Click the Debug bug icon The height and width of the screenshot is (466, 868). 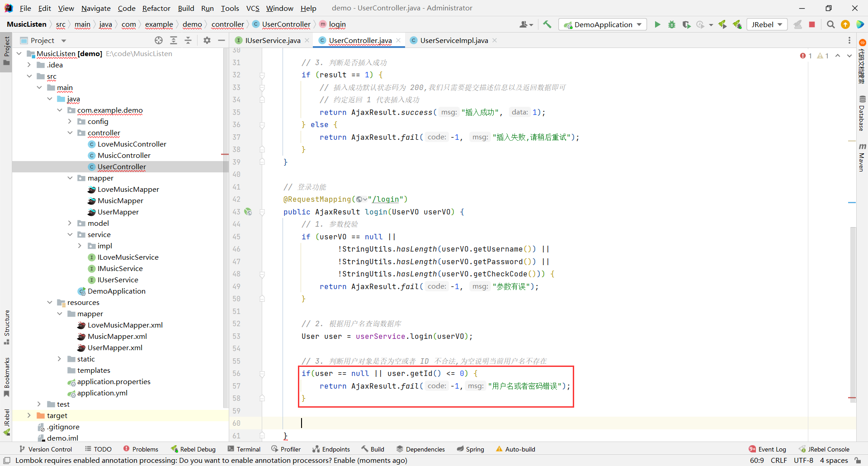tap(672, 24)
